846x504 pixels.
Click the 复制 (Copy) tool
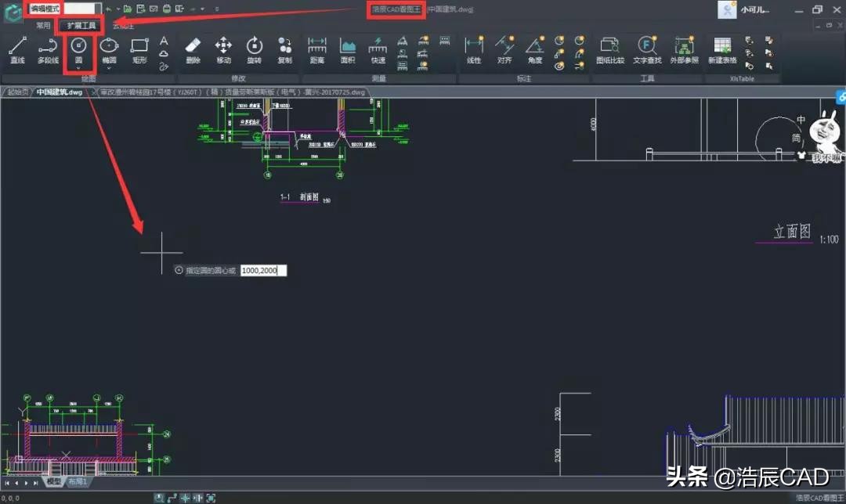(284, 50)
